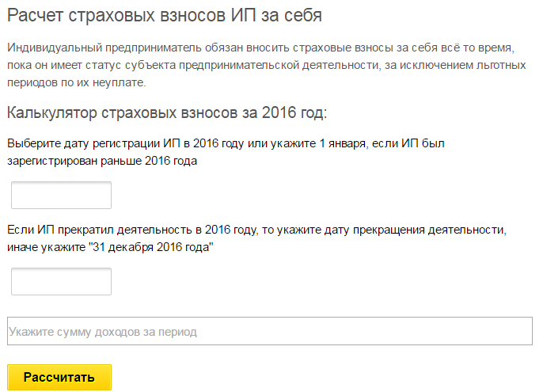Image resolution: width=543 pixels, height=392 pixels.
Task: Click the text зарегистрирован раньше 2016 года
Action: tap(102, 161)
